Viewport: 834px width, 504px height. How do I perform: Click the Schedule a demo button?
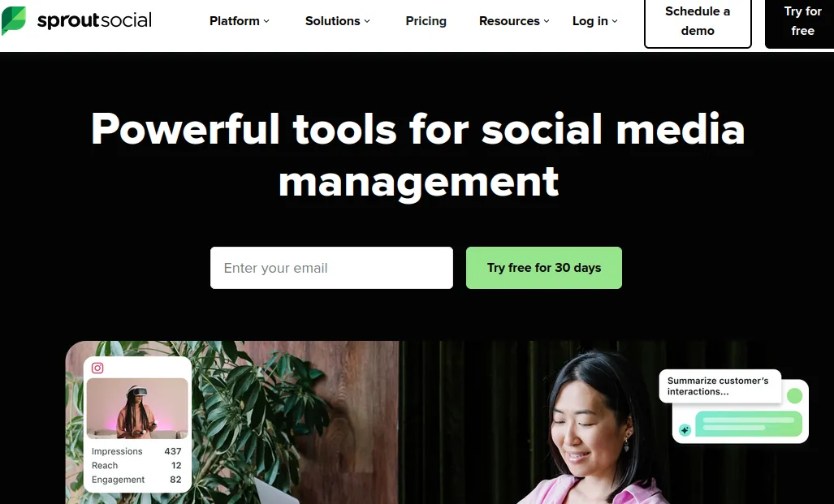(x=698, y=21)
